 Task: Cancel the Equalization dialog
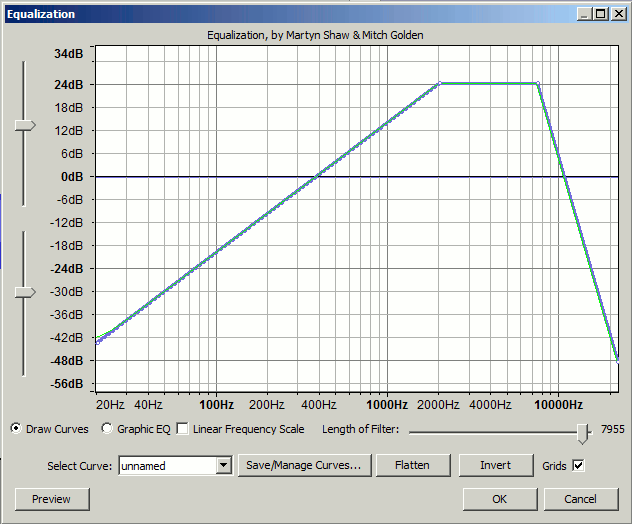tap(580, 499)
